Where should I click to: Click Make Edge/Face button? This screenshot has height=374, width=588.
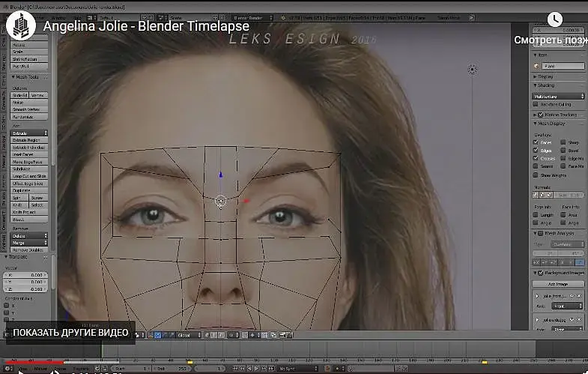(x=29, y=162)
